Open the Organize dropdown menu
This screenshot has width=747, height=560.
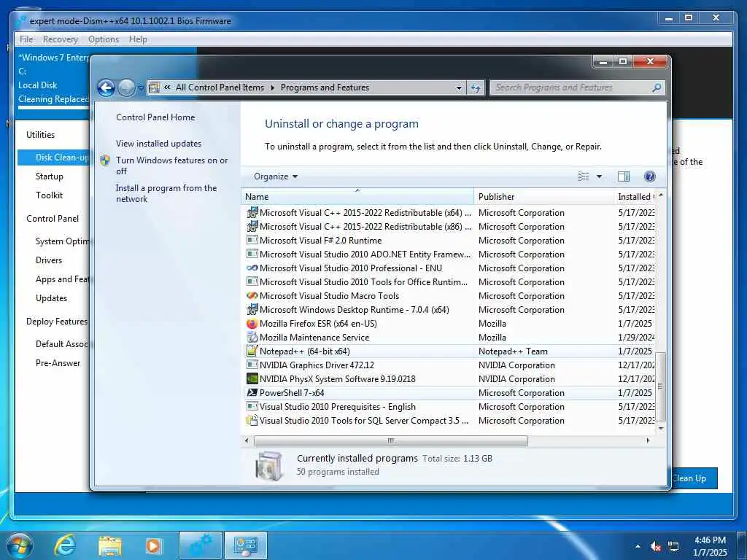275,176
